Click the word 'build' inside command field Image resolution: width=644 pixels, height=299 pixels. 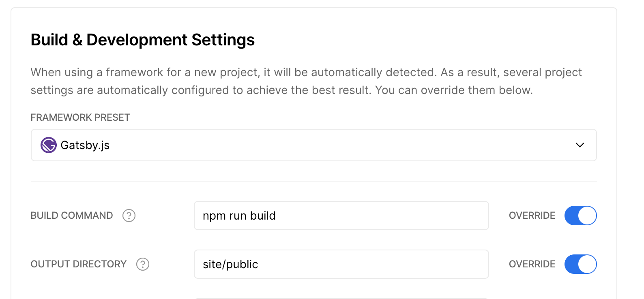263,216
